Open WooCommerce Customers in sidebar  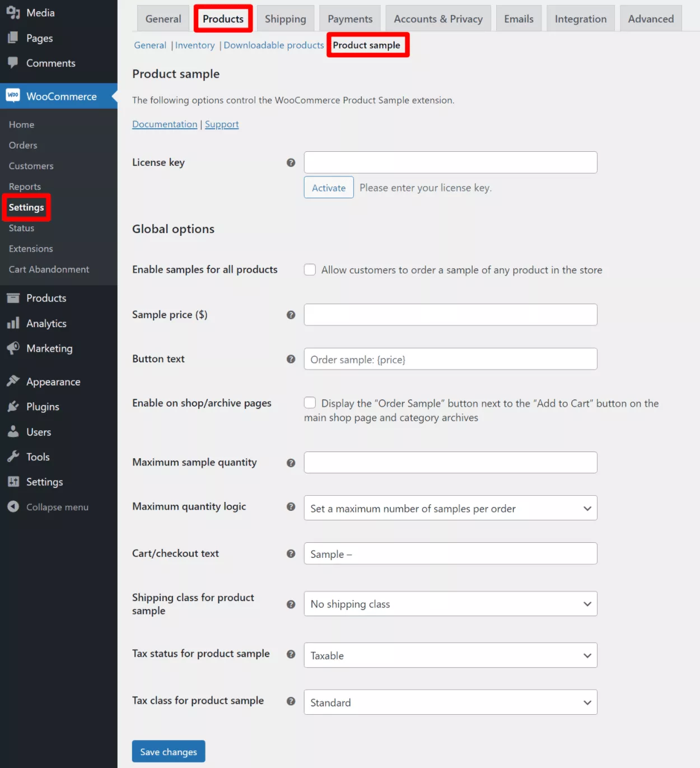(x=31, y=166)
